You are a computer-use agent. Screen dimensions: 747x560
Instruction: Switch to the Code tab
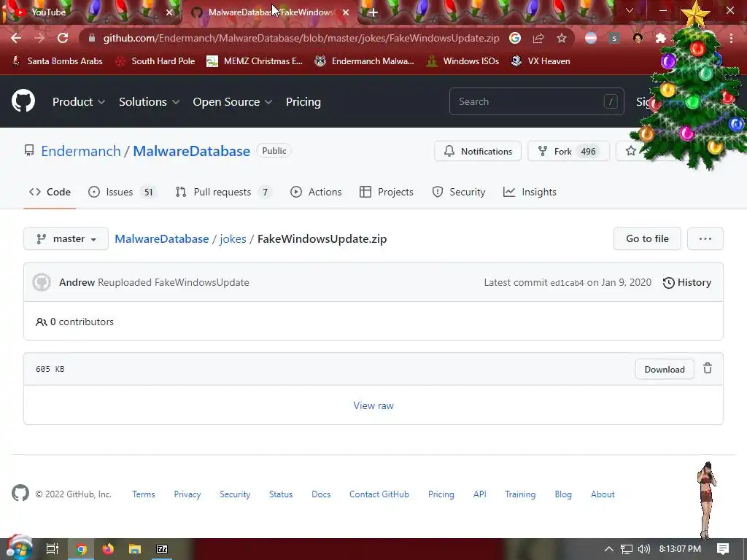tap(50, 192)
